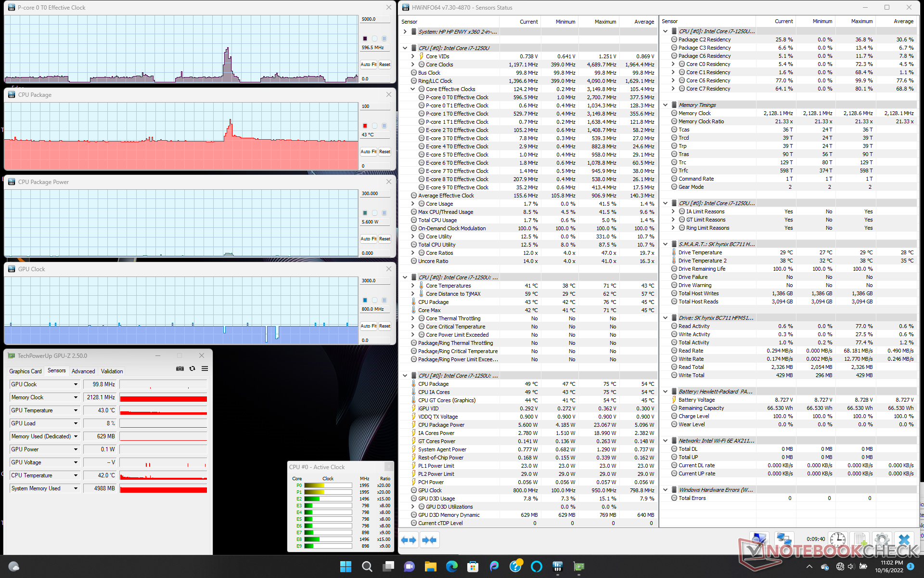Open GPU Temperature sensor dropdown arrow
The width and height of the screenshot is (924, 578).
(76, 410)
